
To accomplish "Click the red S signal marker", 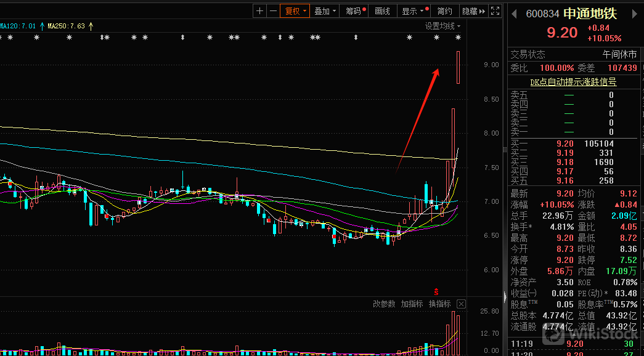I will point(437,291).
